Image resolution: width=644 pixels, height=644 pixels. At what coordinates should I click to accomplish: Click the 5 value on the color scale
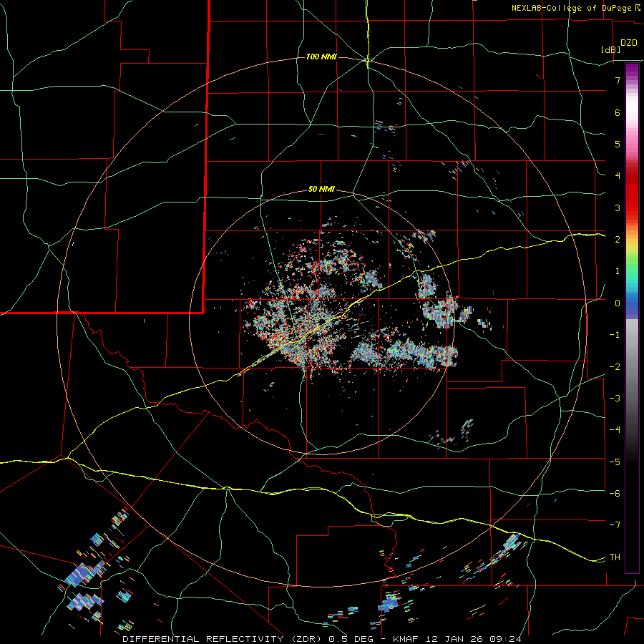pyautogui.click(x=618, y=144)
